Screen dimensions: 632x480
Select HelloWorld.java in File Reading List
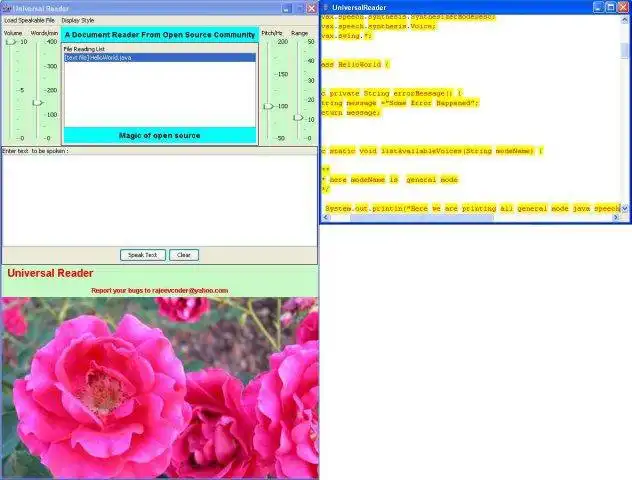160,58
